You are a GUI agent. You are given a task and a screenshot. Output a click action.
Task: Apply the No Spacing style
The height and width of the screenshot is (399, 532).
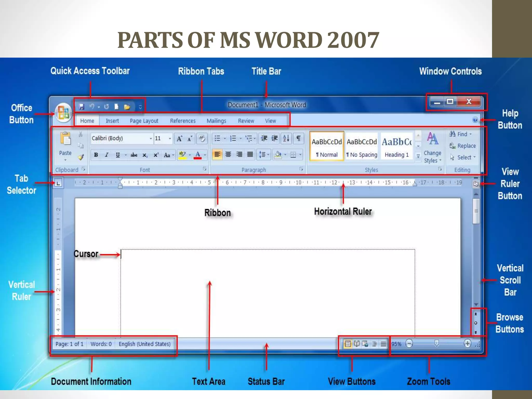[x=362, y=146]
